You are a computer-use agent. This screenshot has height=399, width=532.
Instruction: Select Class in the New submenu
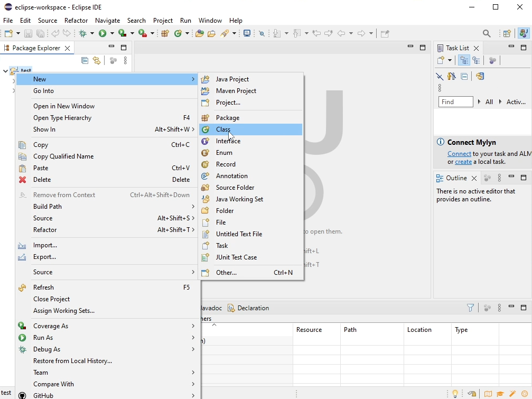[x=250, y=129]
